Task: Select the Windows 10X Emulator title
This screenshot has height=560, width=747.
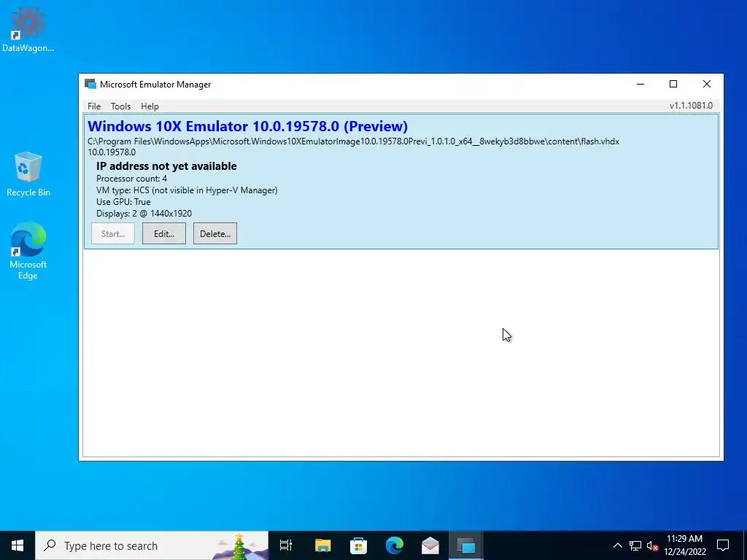Action: tap(248, 126)
